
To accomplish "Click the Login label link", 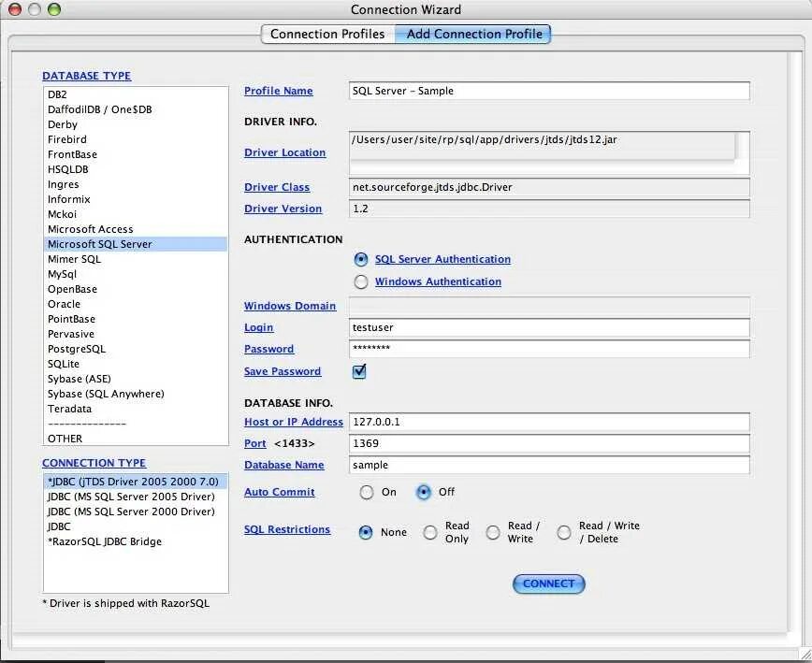I will [x=258, y=327].
